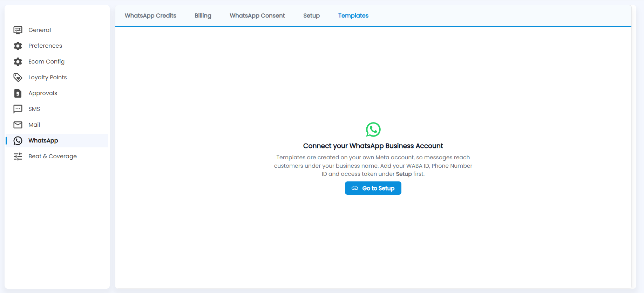Click the General sidebar icon

pos(18,30)
